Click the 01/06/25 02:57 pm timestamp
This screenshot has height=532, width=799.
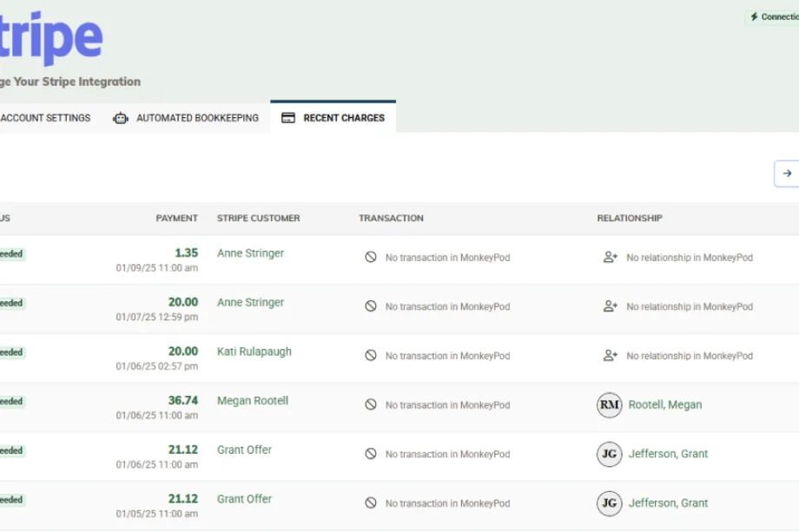click(157, 366)
